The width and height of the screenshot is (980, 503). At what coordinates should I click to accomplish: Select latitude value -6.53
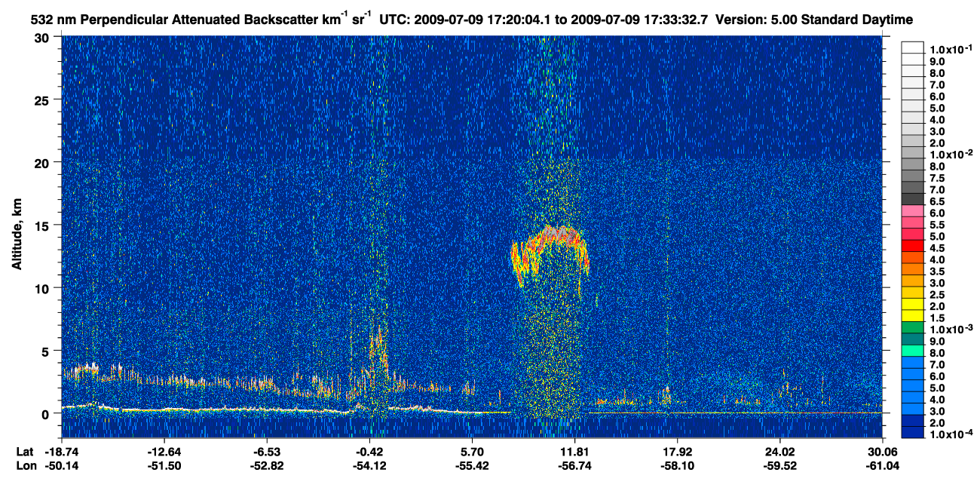pos(268,452)
